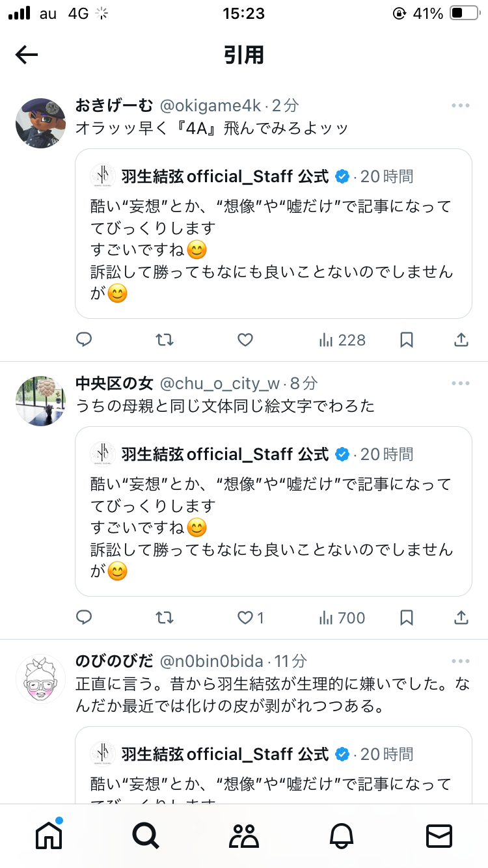
Task: Like the okigame4k quote post
Action: click(245, 339)
